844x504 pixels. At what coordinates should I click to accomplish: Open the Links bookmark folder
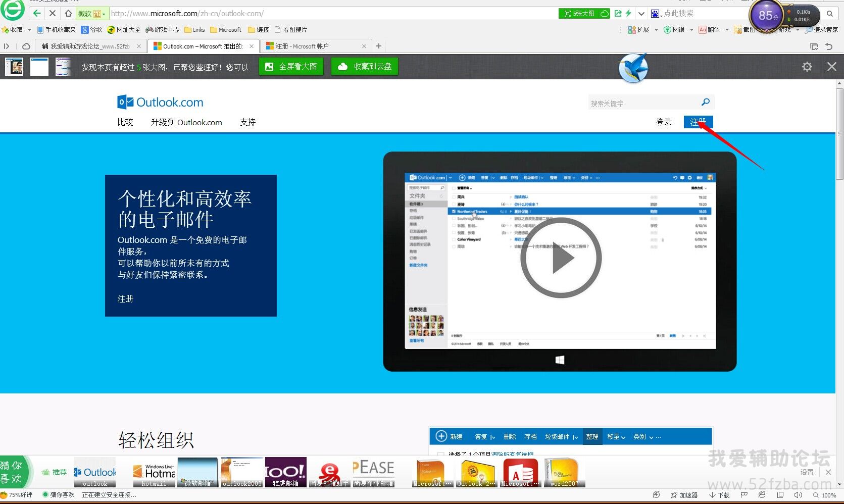(194, 30)
